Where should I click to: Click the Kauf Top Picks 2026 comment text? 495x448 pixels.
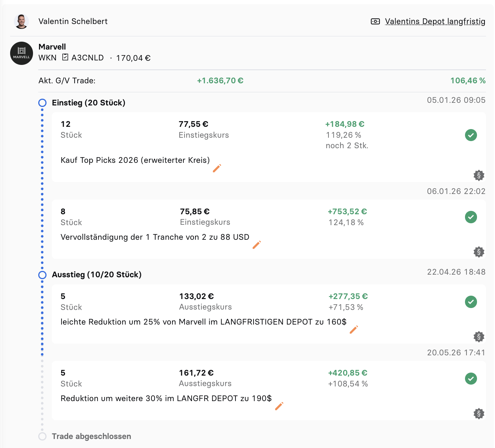pyautogui.click(x=135, y=160)
